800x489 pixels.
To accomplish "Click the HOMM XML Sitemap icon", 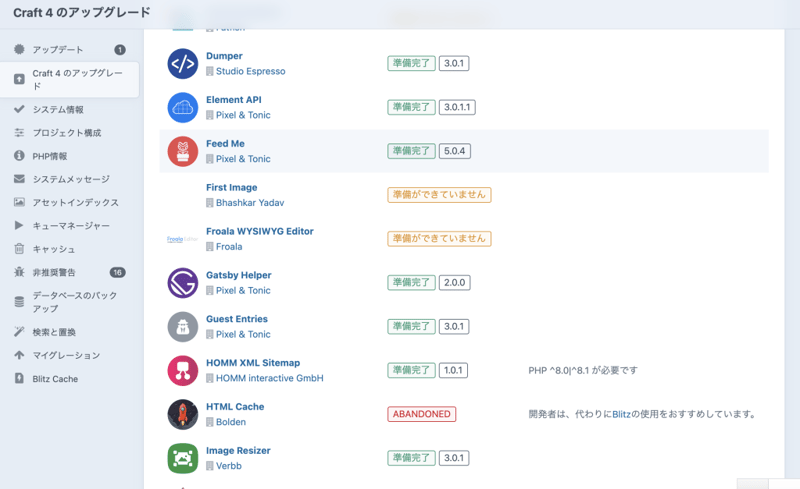I will pyautogui.click(x=183, y=371).
